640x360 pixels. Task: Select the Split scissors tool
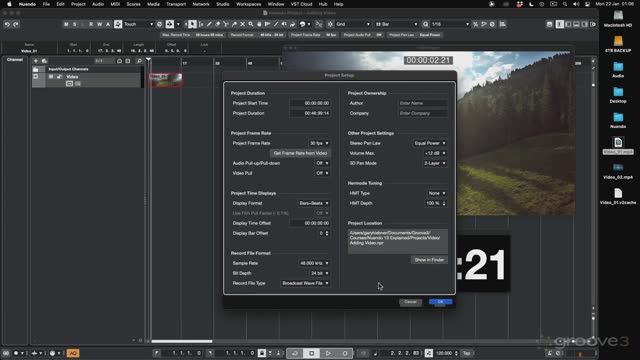[226, 24]
